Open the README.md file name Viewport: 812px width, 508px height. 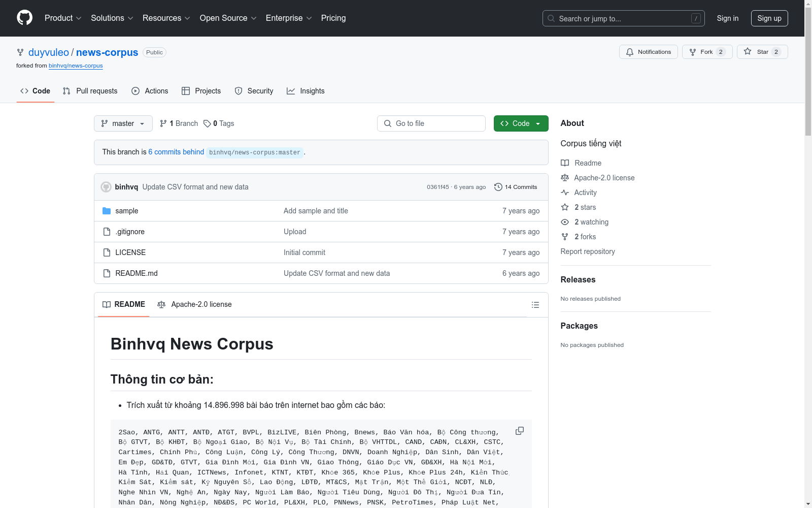tap(137, 273)
